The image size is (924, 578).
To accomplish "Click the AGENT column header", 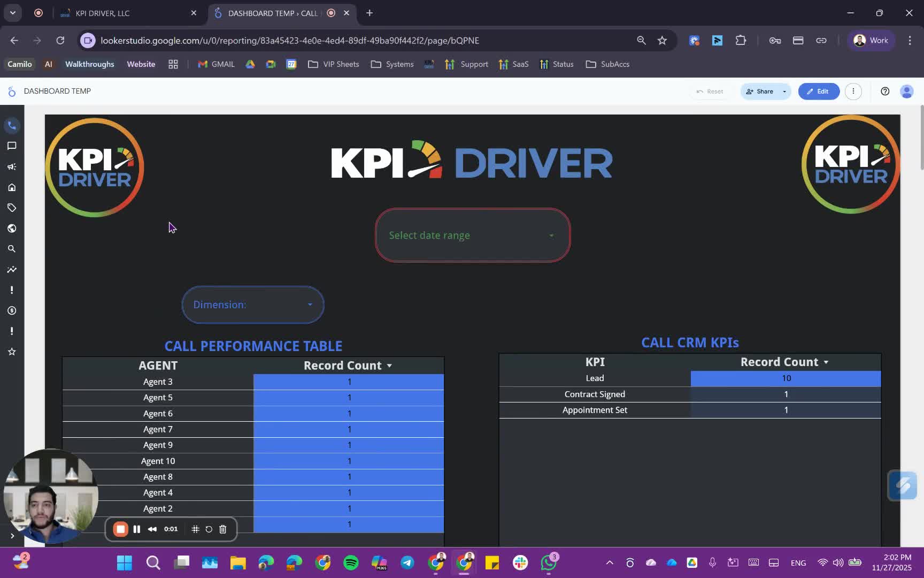I will point(158,366).
